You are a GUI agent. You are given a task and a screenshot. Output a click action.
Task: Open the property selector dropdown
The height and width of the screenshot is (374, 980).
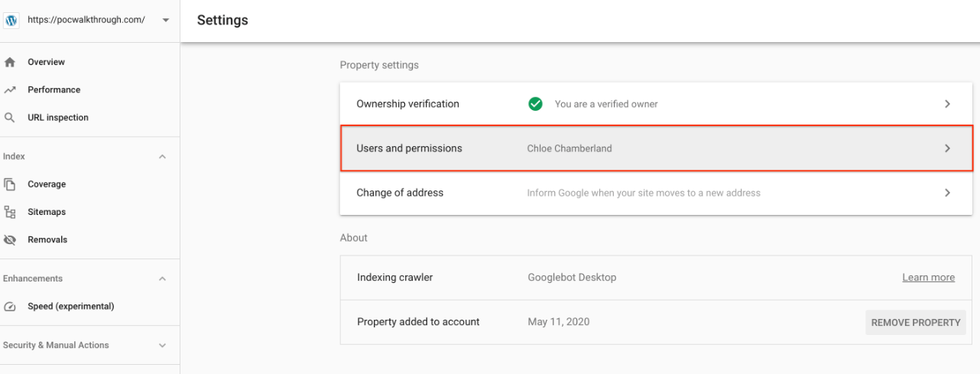[x=166, y=21]
